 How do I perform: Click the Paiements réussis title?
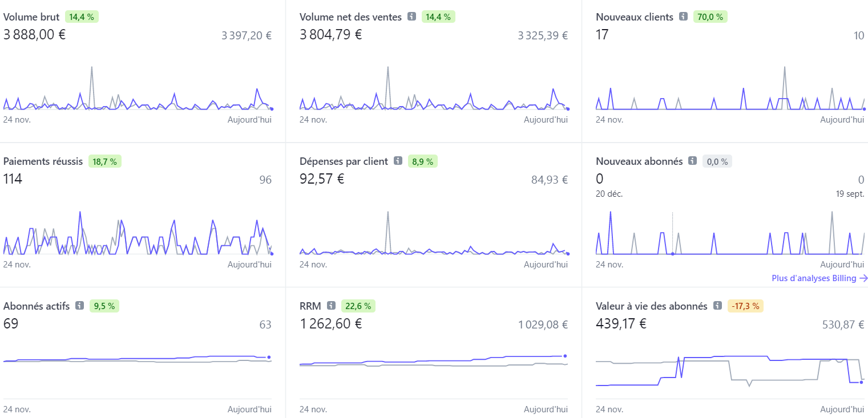click(x=43, y=161)
